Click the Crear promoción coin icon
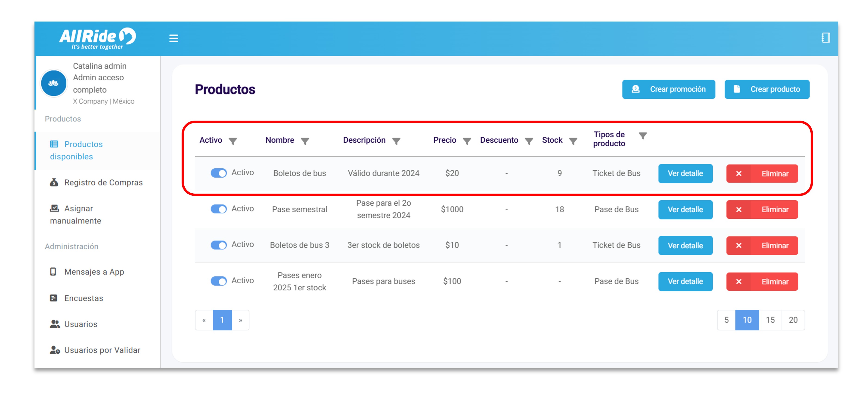 [x=635, y=89]
